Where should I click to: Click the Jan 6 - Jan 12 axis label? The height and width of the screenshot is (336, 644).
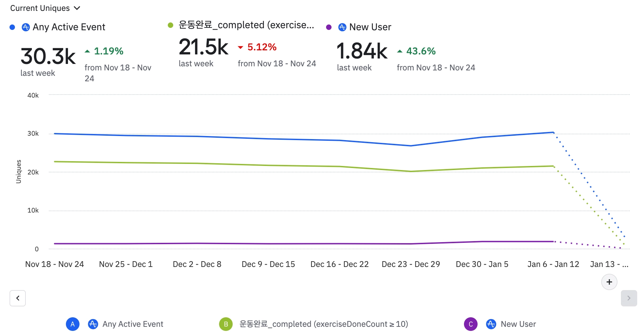[553, 264]
